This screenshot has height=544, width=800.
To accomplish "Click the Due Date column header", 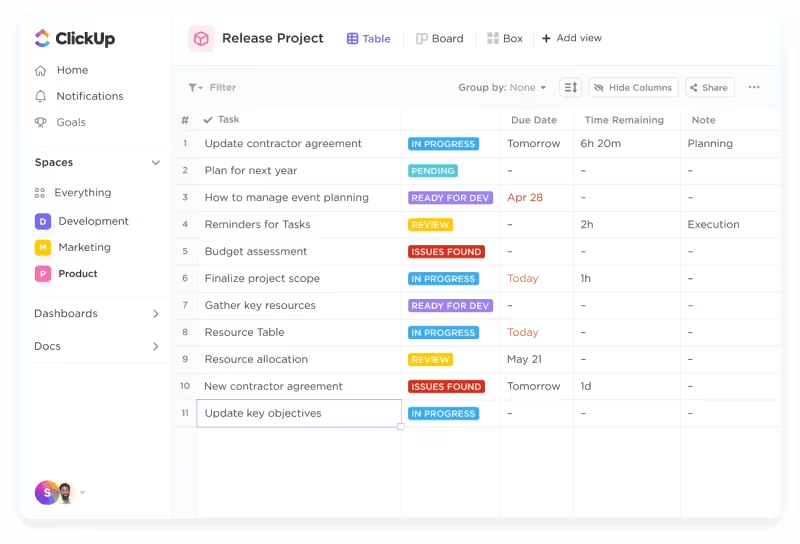I will pos(534,120).
